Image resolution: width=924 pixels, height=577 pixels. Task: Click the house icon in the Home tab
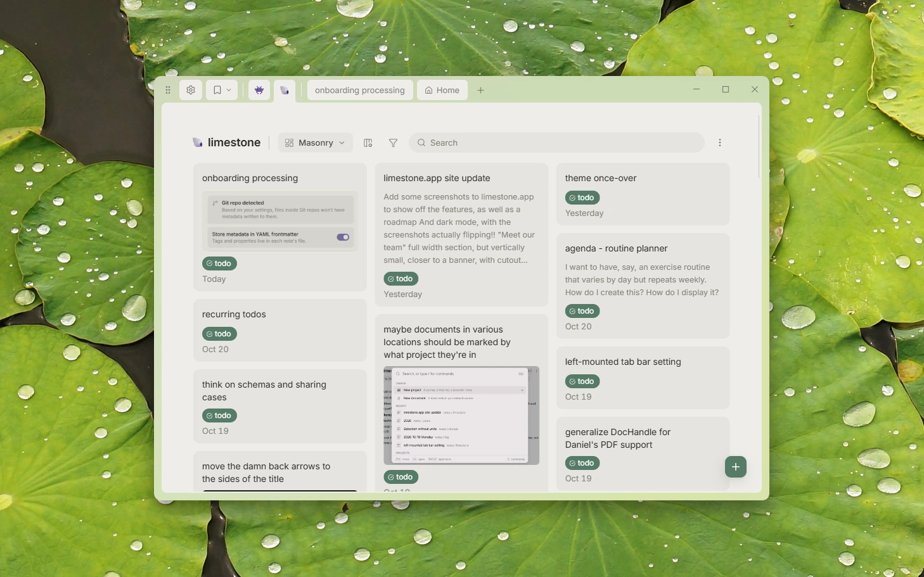coord(429,90)
